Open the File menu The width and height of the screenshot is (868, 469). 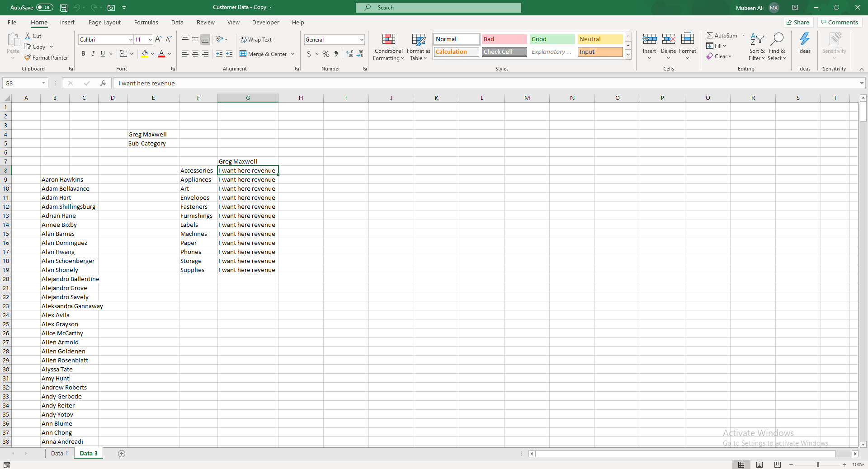pos(12,22)
